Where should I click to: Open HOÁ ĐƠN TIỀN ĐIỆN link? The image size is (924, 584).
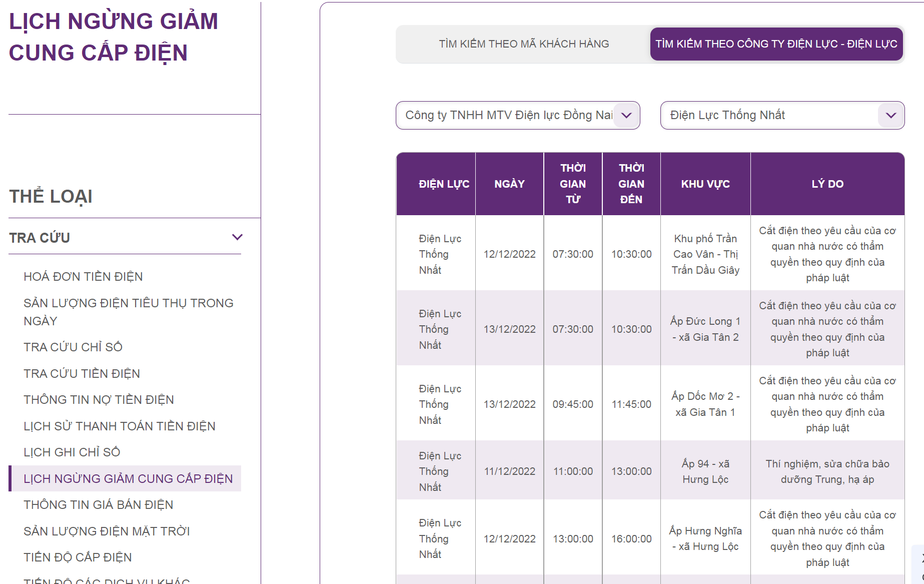83,277
